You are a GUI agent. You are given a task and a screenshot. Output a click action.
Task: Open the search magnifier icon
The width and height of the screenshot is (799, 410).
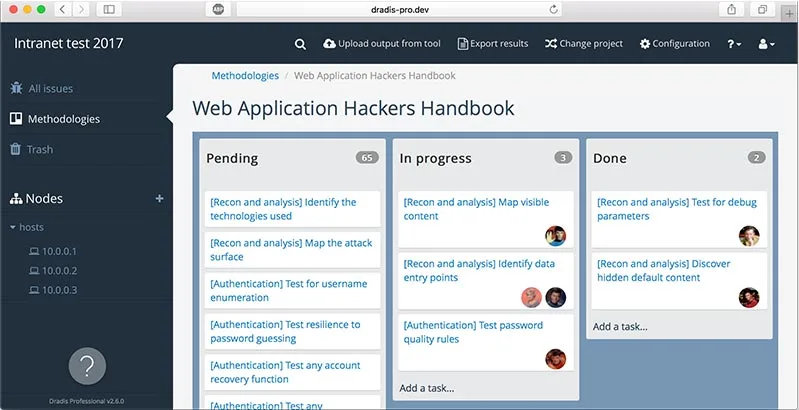tap(301, 44)
